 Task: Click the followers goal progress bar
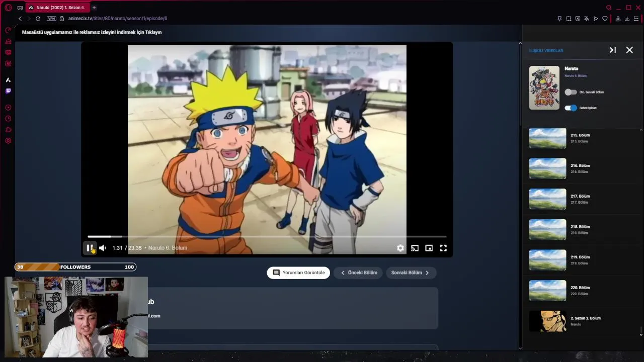tap(75, 267)
